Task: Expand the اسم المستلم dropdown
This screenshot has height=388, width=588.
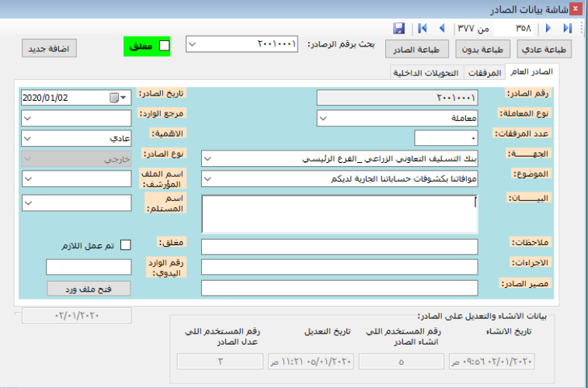Action: (28, 203)
